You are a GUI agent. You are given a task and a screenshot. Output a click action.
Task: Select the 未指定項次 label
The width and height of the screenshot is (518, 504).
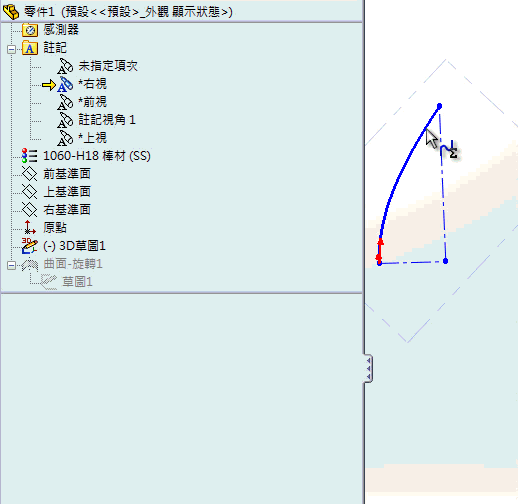[x=108, y=66]
